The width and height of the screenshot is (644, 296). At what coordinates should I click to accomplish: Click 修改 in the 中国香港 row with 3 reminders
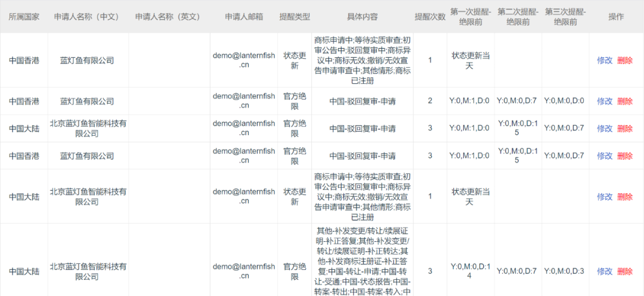pos(605,156)
